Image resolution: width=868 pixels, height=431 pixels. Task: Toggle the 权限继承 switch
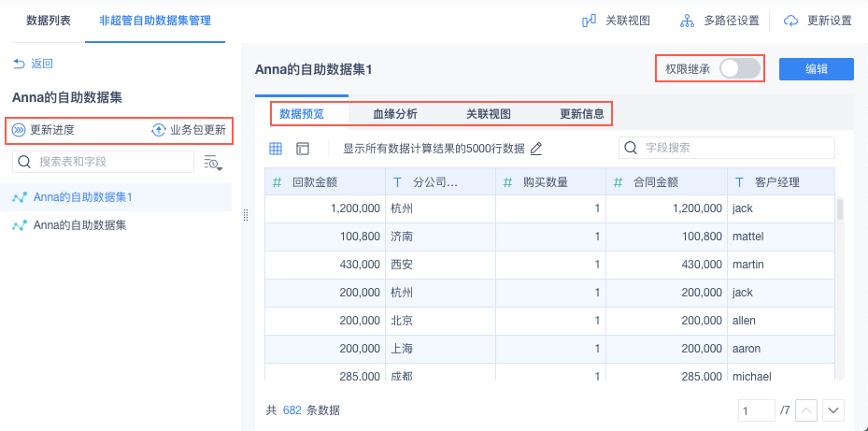[740, 68]
